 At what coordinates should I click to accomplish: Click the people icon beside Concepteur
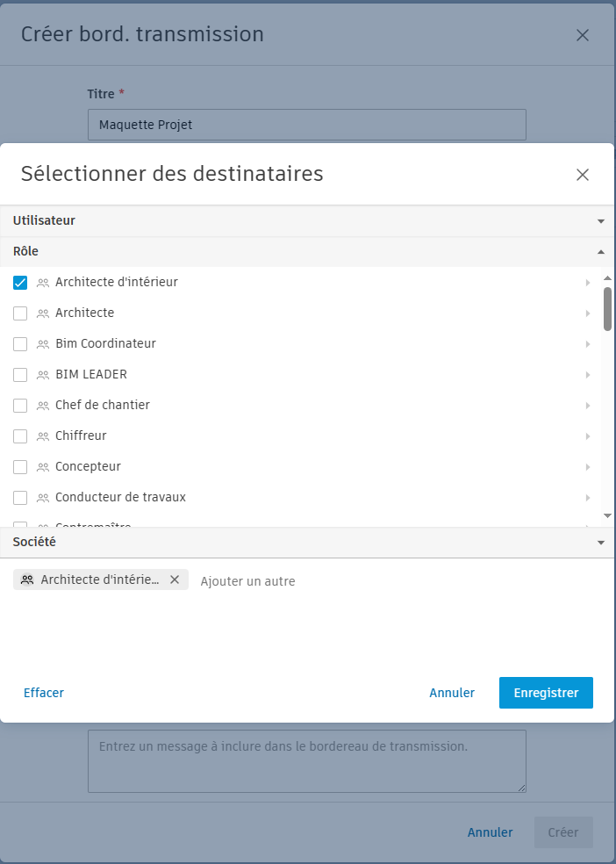click(x=41, y=467)
